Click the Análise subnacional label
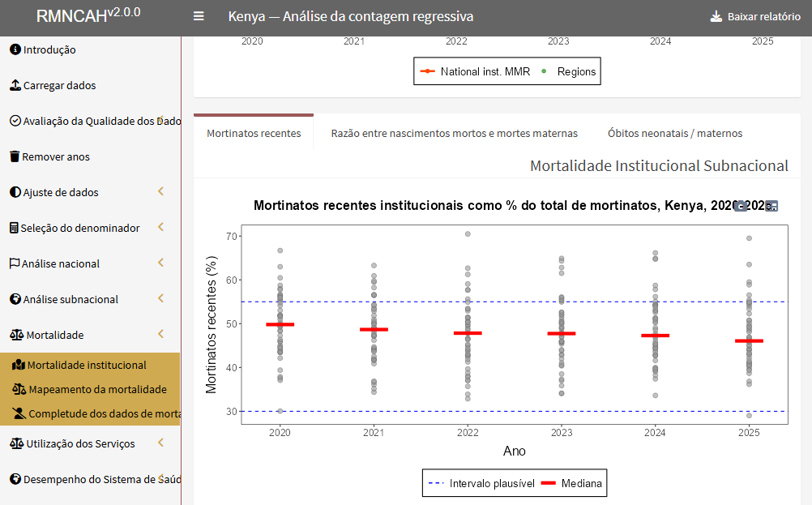812x505 pixels. click(71, 299)
